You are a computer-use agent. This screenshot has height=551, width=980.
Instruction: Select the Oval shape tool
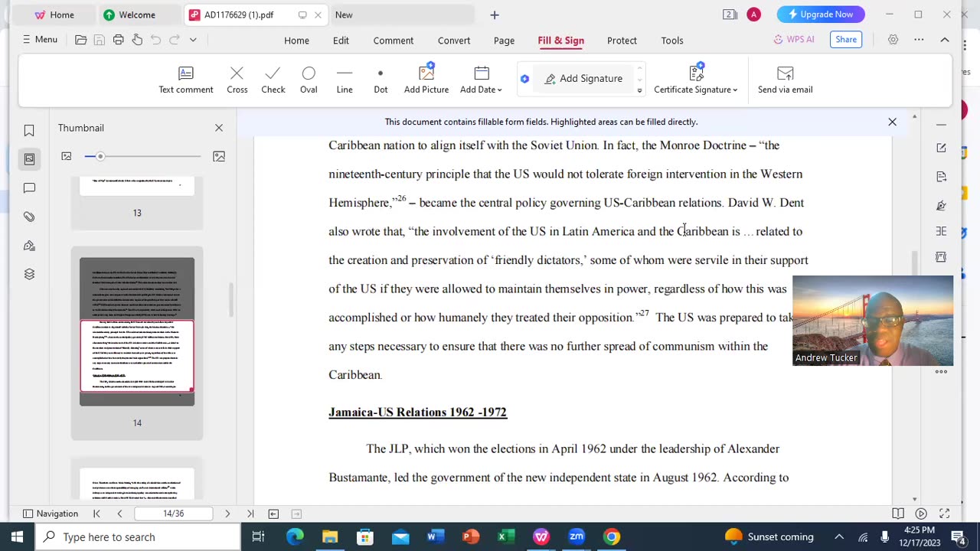click(309, 80)
